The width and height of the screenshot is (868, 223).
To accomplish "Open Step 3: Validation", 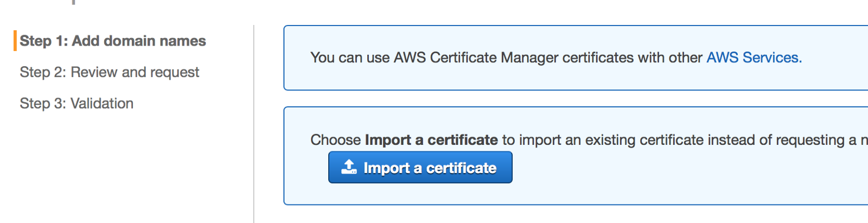I will point(76,103).
